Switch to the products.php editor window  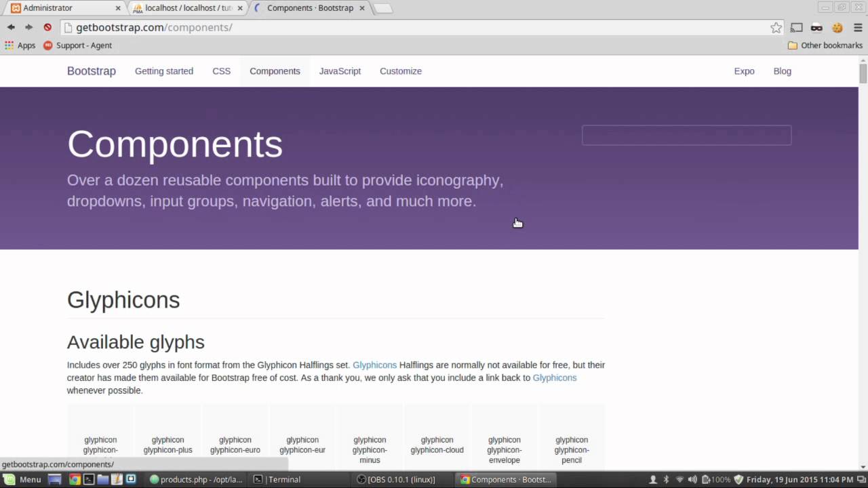point(196,479)
